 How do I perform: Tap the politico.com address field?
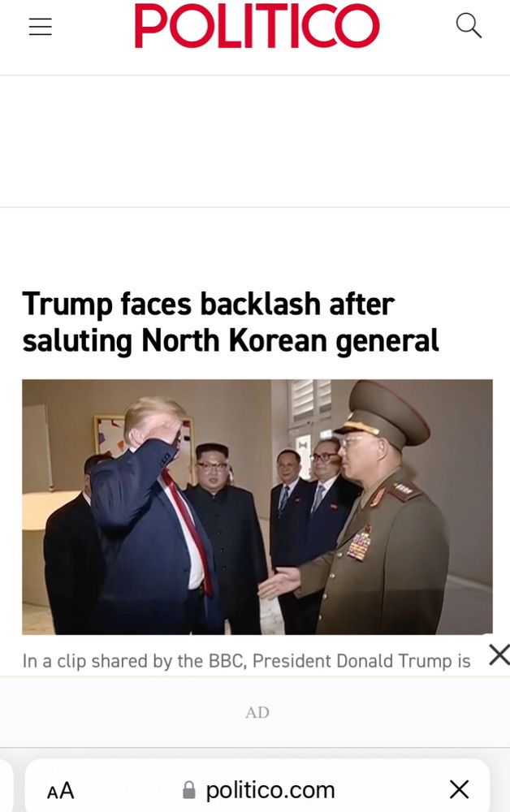[257, 790]
